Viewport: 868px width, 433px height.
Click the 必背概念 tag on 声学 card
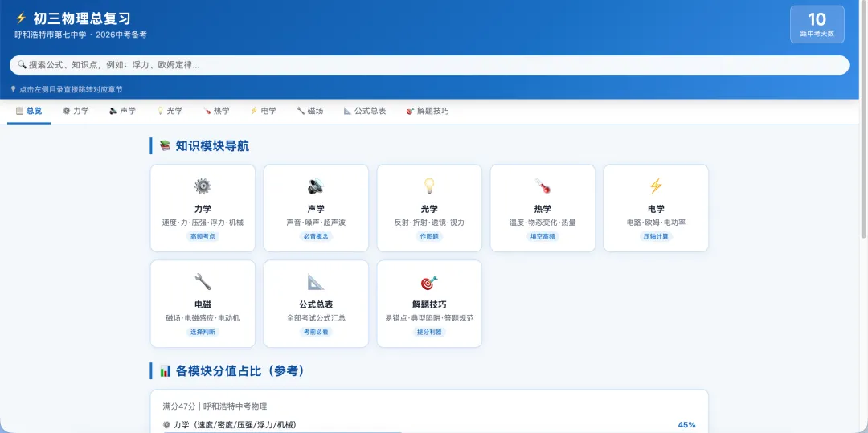pyautogui.click(x=316, y=236)
